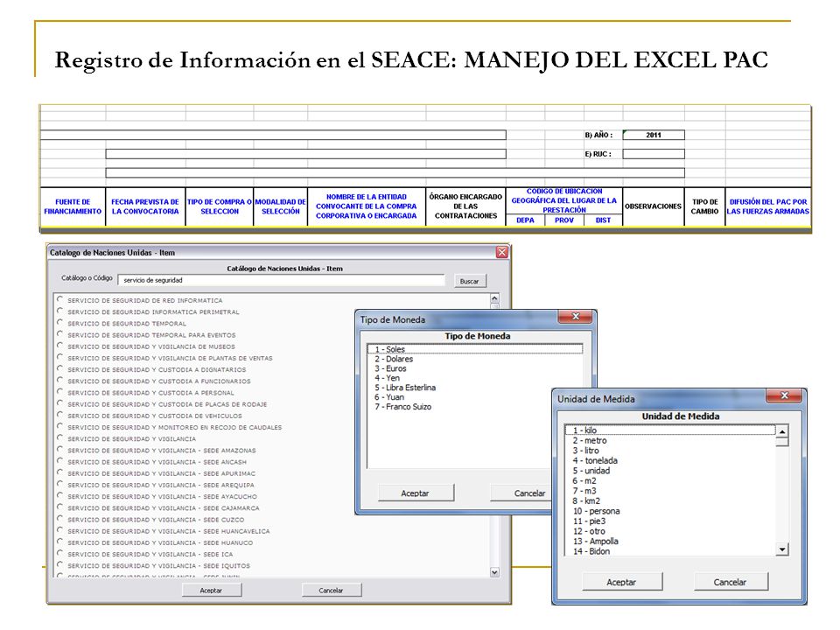Select SERVICIO DE SEGURIDAD TEMPORAL PARA EVENTOS radio

click(60, 333)
